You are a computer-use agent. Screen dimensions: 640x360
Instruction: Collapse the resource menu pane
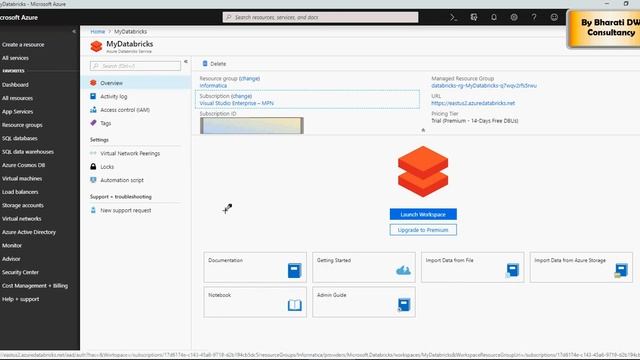click(186, 62)
